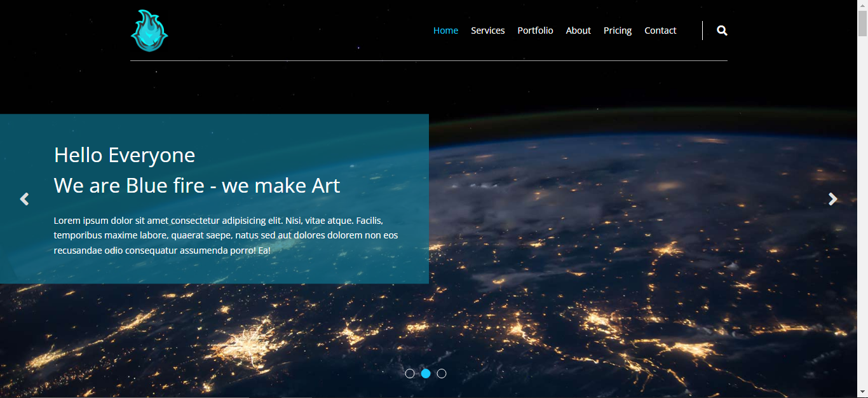Select the first carousel indicator dot
The image size is (868, 398).
point(410,373)
